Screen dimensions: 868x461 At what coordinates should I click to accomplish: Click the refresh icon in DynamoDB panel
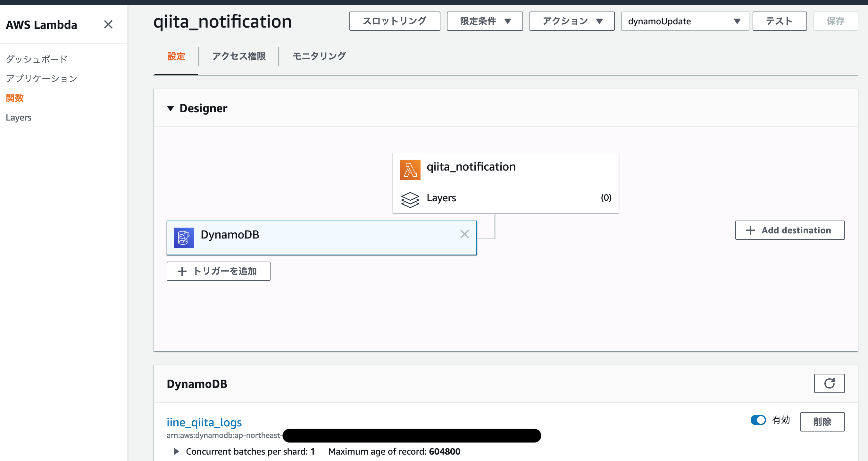[829, 383]
